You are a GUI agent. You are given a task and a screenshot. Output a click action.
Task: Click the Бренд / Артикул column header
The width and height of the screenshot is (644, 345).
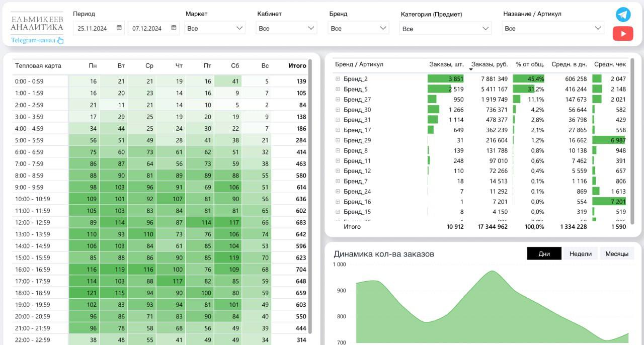(x=359, y=64)
